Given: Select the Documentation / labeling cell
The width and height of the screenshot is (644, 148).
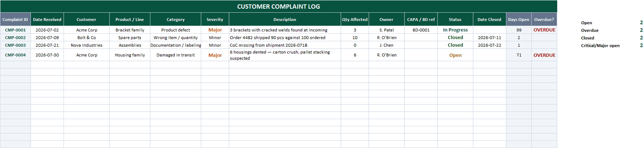Looking at the screenshot, I should pos(176,45).
